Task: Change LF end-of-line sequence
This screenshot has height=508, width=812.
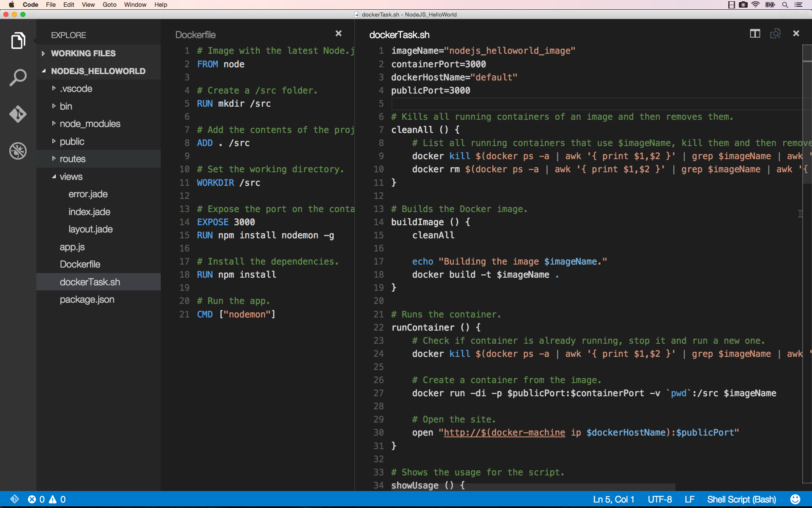Action: 689,500
